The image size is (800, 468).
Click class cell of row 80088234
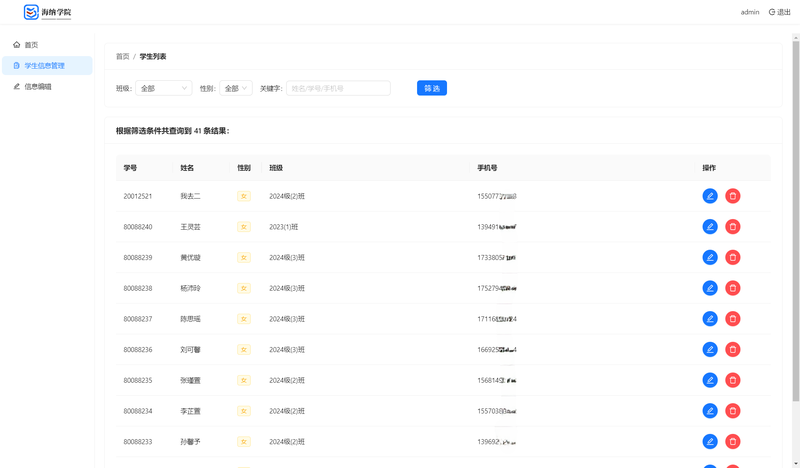[x=287, y=411]
